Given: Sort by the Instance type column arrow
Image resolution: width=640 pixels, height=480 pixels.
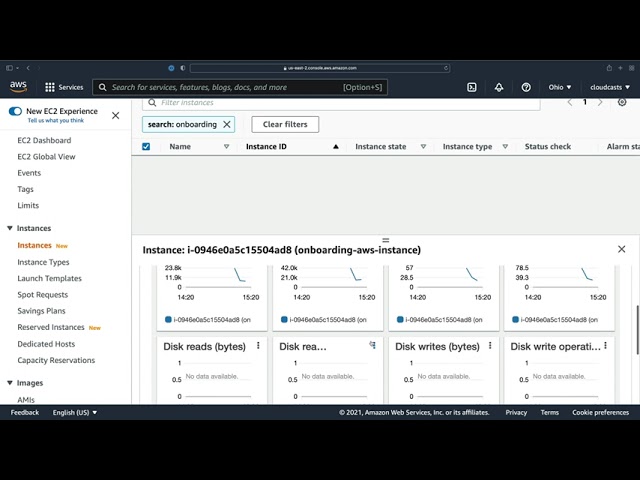Looking at the screenshot, I should [505, 147].
